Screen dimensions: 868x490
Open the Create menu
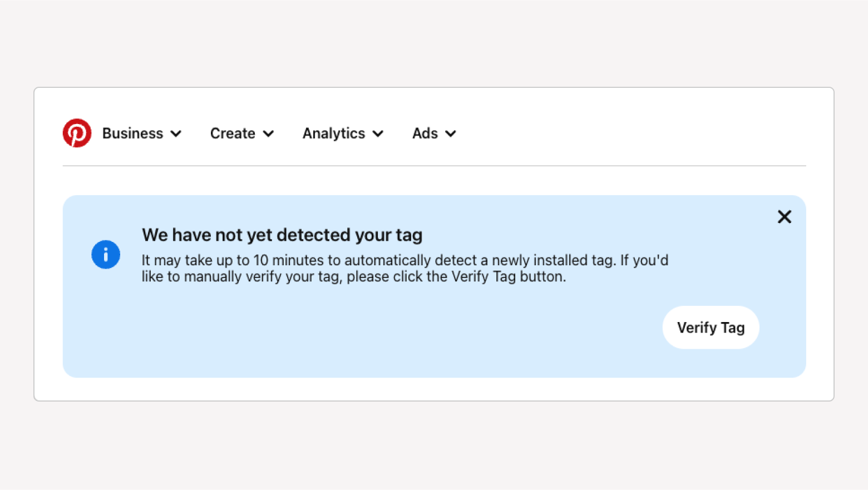tap(242, 133)
